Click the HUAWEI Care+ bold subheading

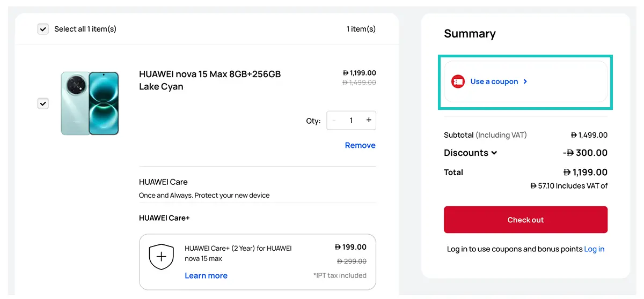tap(164, 218)
